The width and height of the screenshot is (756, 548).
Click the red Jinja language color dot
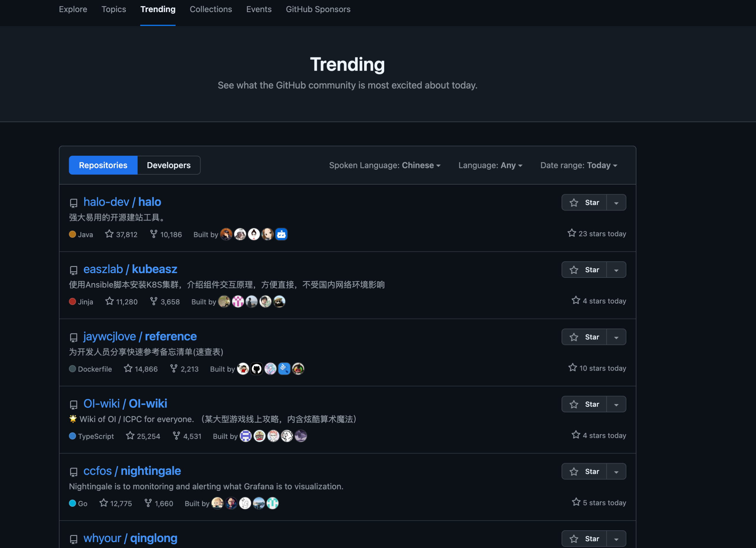click(72, 301)
